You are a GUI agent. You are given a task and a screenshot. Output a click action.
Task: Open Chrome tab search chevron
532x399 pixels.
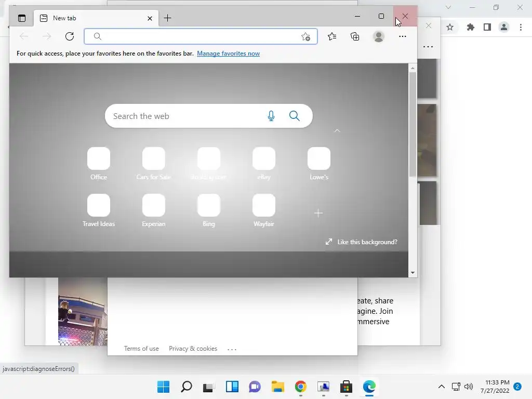(448, 7)
